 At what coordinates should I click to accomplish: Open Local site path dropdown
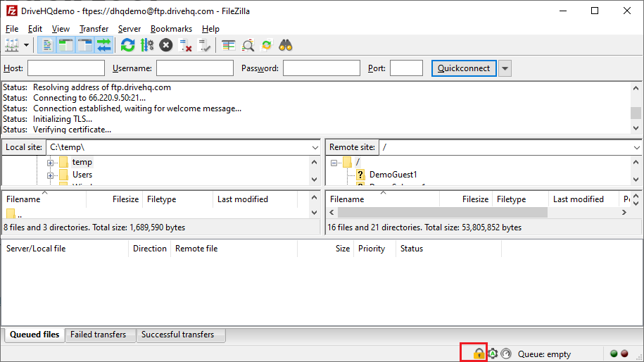(x=315, y=147)
